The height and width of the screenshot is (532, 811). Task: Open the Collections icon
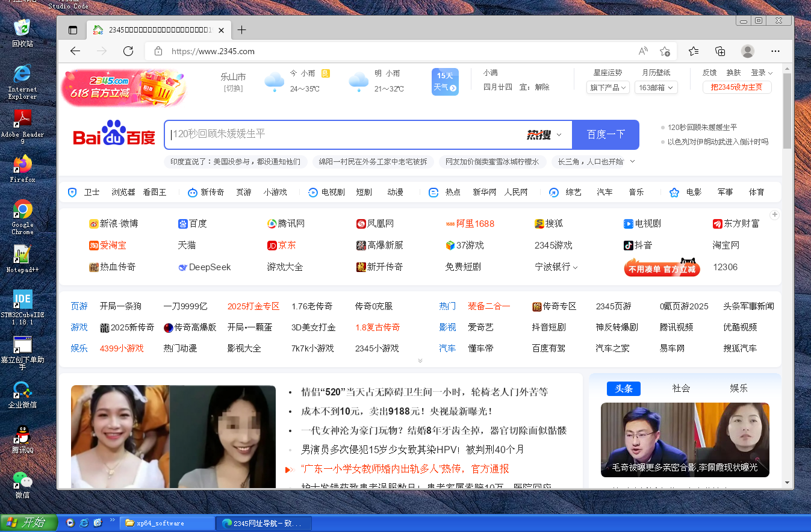720,51
